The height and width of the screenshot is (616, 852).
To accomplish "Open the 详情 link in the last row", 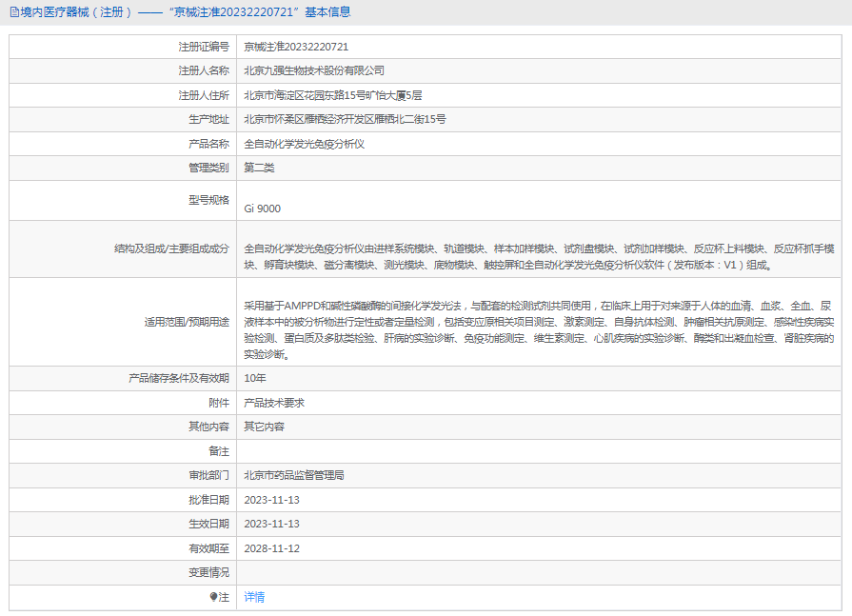I will [x=254, y=597].
